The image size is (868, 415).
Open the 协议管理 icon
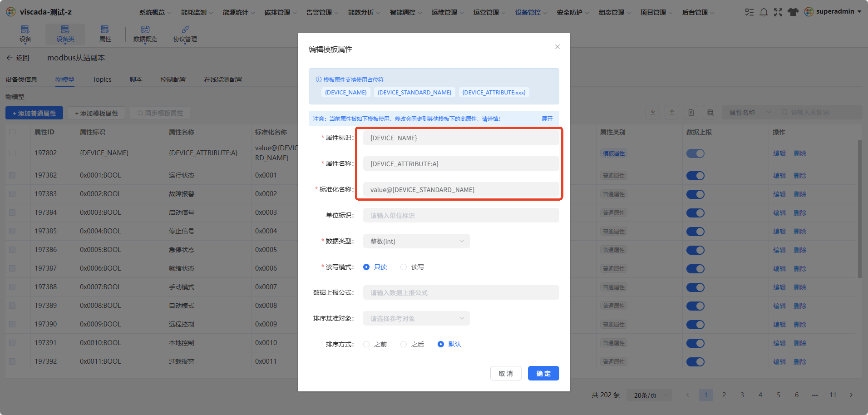pyautogui.click(x=185, y=34)
